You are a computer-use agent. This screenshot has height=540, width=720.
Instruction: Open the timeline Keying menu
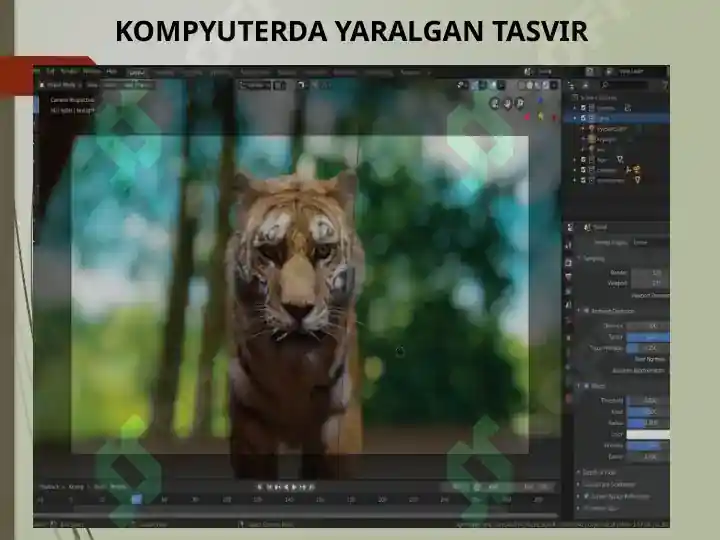76,486
